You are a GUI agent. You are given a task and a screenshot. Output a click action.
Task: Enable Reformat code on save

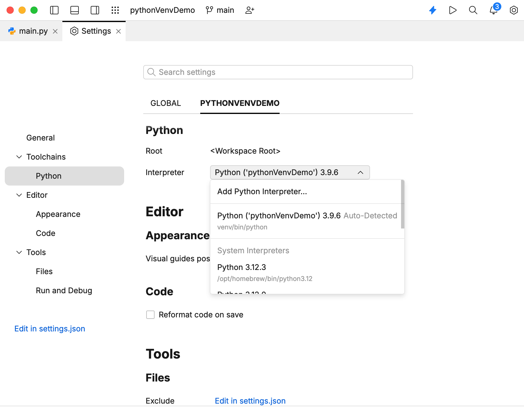coord(150,314)
